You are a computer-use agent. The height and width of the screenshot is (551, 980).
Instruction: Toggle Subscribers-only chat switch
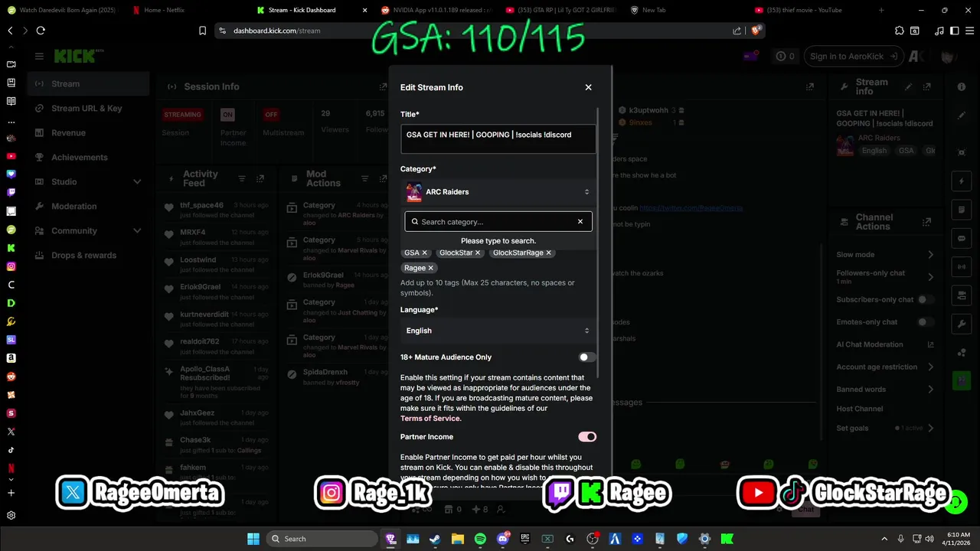pos(926,299)
